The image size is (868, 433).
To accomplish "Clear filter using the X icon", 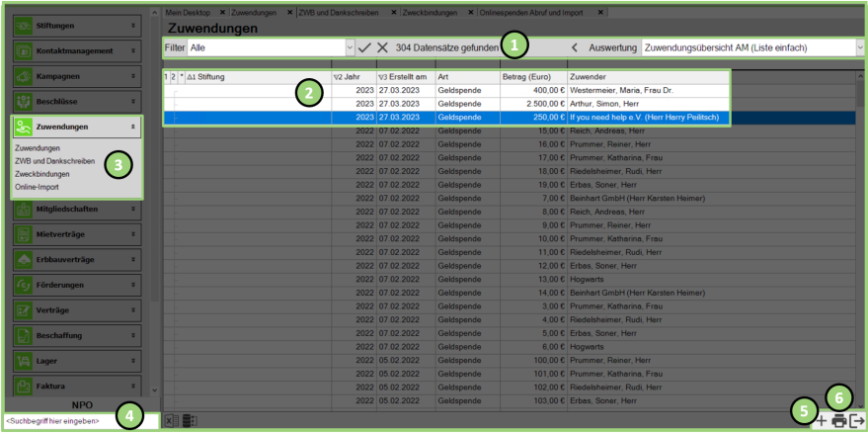I will pyautogui.click(x=382, y=46).
